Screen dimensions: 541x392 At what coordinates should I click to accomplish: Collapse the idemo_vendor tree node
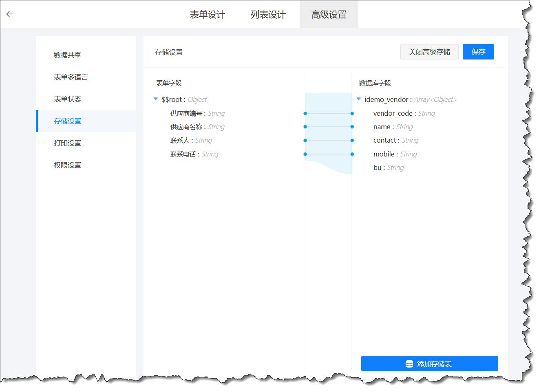[x=358, y=99]
